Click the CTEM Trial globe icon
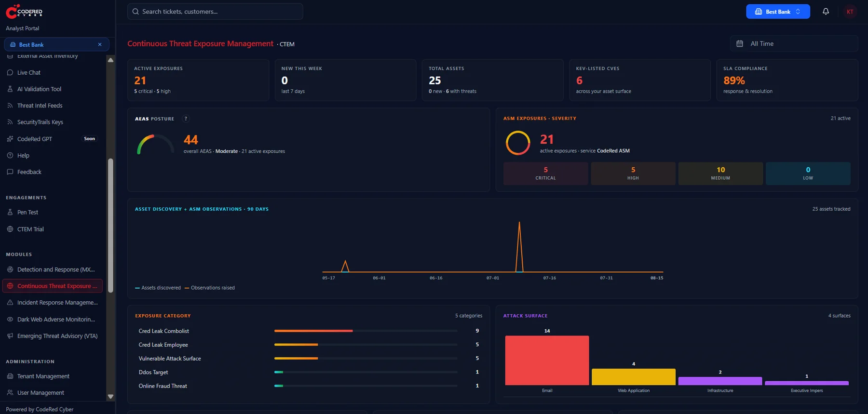 tap(10, 229)
